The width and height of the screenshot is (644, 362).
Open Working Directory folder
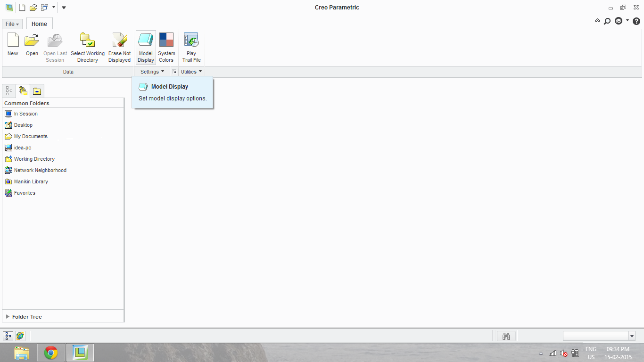click(30, 159)
